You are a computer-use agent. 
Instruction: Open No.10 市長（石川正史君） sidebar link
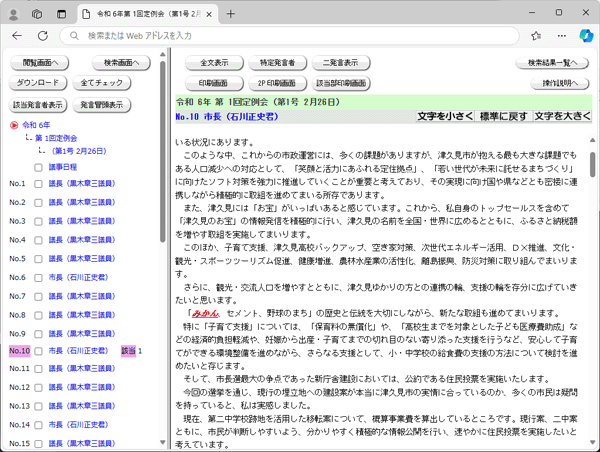coord(78,351)
